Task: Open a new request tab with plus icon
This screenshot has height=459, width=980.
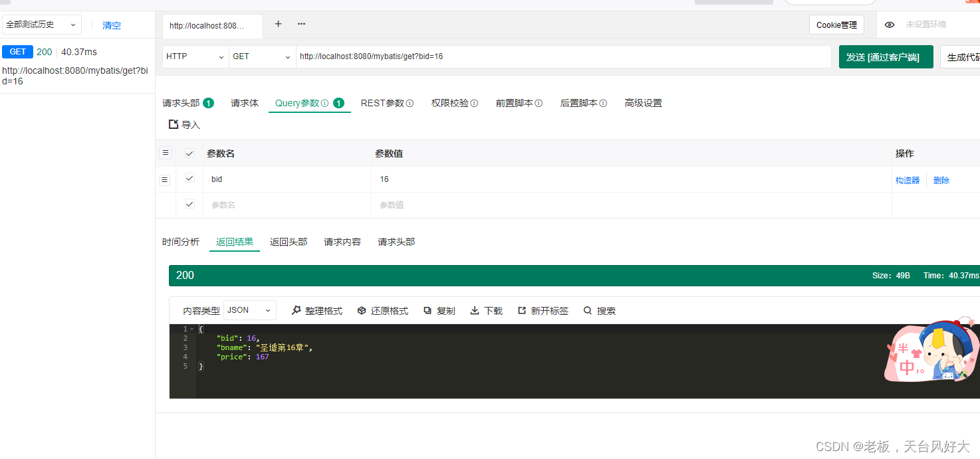Action: [x=278, y=24]
